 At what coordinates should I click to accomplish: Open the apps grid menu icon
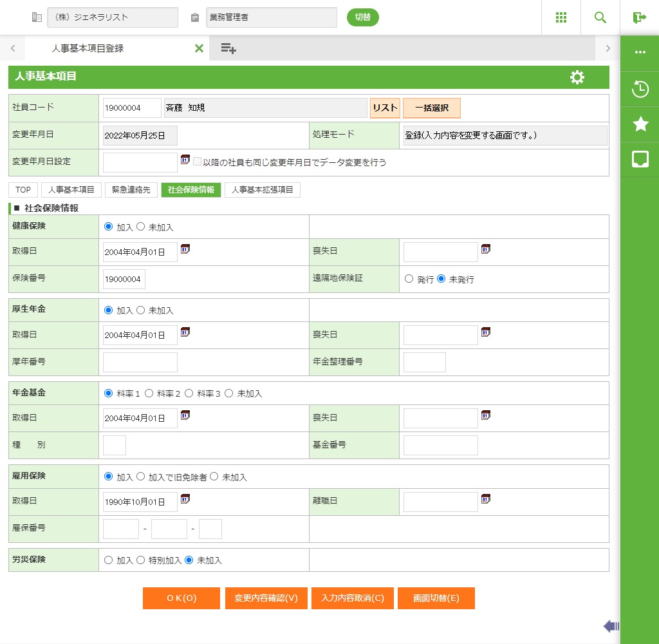(x=561, y=17)
